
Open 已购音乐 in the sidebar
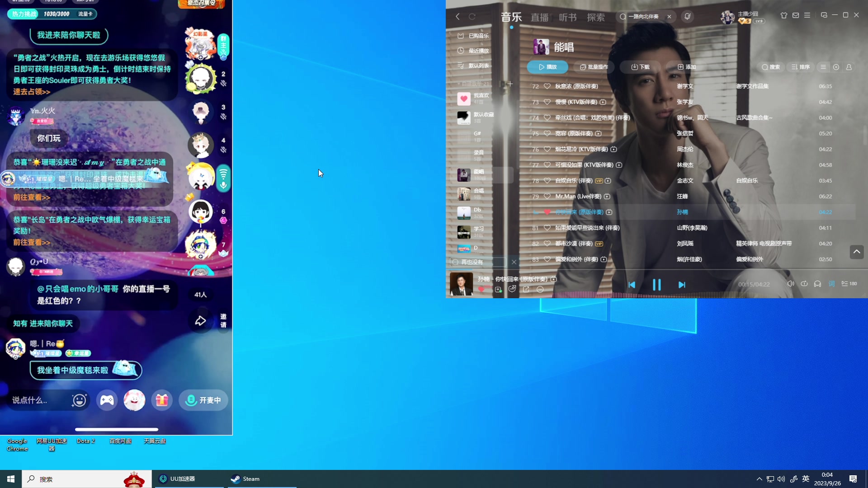pyautogui.click(x=473, y=36)
